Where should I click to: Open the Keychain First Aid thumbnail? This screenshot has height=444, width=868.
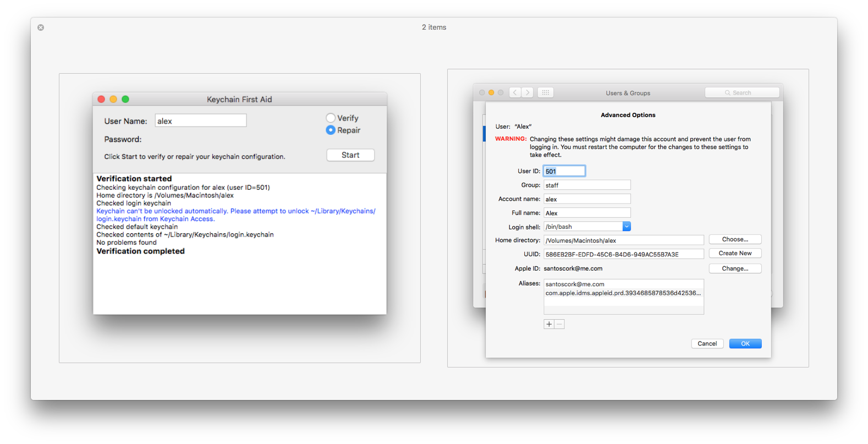(240, 218)
